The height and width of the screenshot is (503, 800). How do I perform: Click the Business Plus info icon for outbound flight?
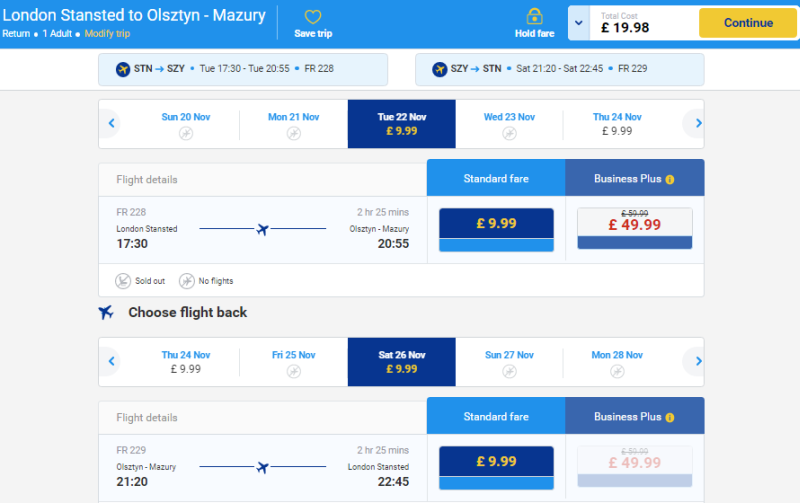[x=670, y=180]
